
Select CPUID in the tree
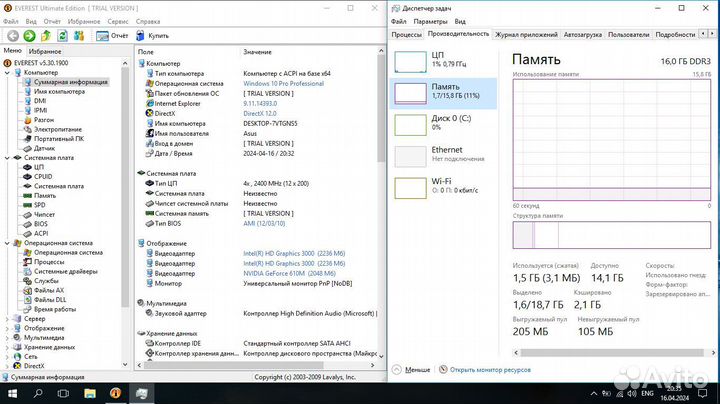coord(47,176)
